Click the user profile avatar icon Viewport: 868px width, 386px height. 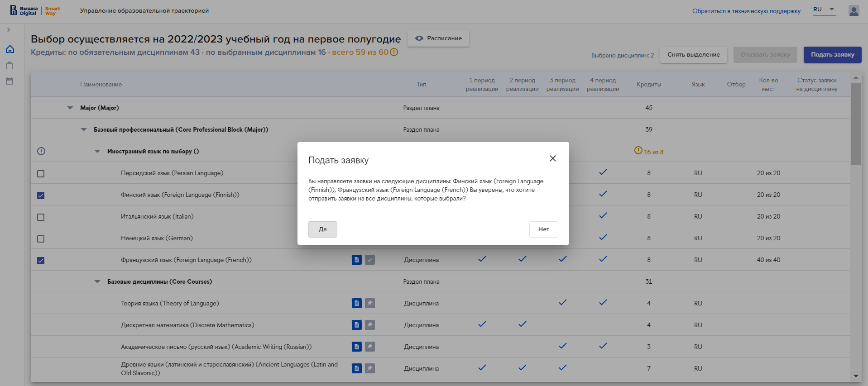(854, 11)
